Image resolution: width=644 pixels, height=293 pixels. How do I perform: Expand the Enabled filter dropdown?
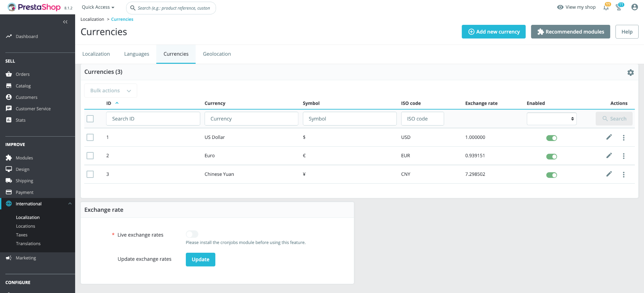[x=551, y=119]
